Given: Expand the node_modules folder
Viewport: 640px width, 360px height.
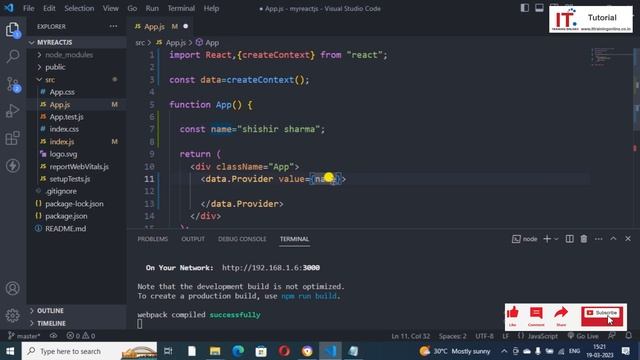Looking at the screenshot, I should pyautogui.click(x=77, y=55).
